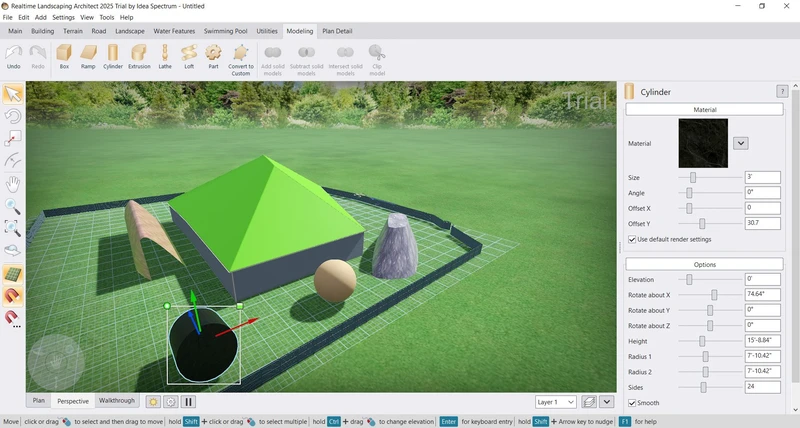Collapse the Options section header
Viewport: 800px width, 428px height.
(705, 264)
